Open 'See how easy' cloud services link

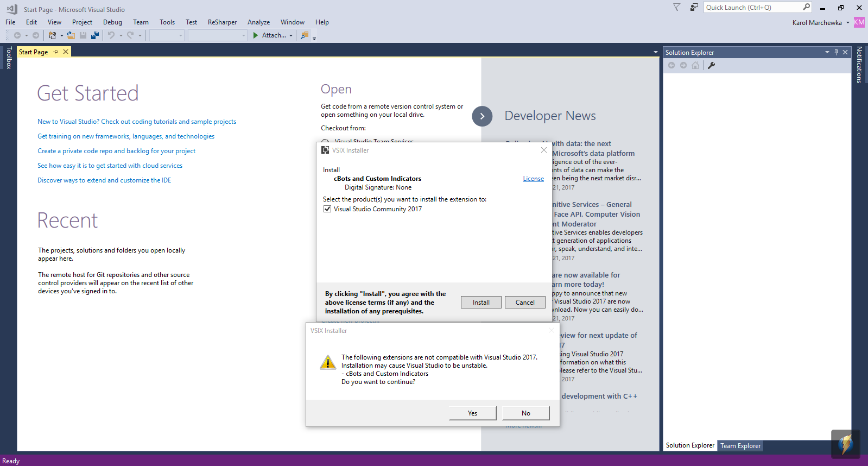tap(110, 166)
